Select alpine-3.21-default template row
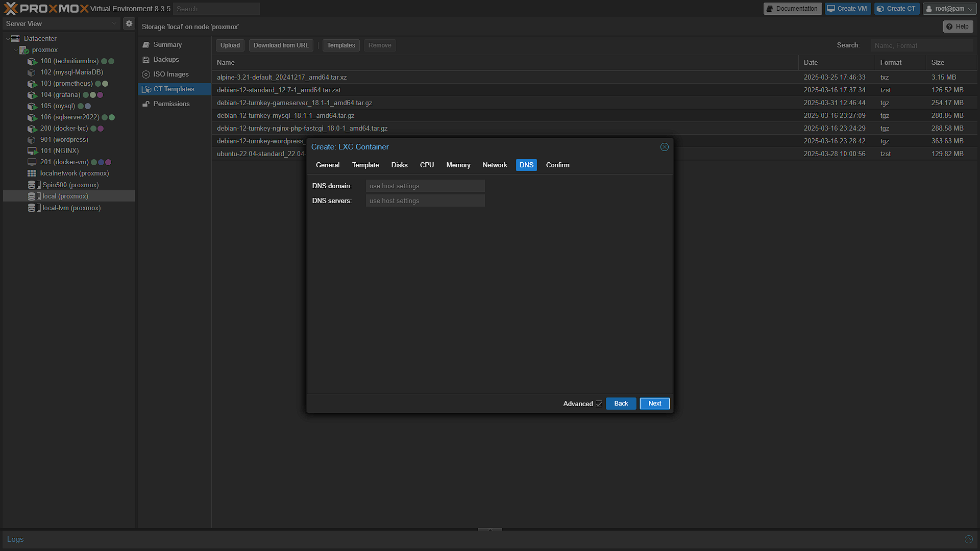This screenshot has width=980, height=551. tap(594, 77)
